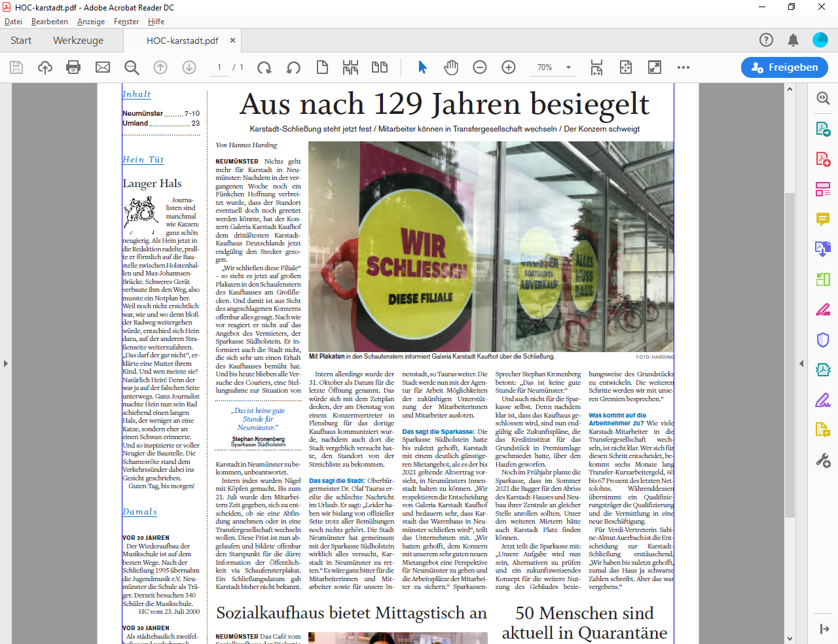Open the Find text search tool

(132, 67)
